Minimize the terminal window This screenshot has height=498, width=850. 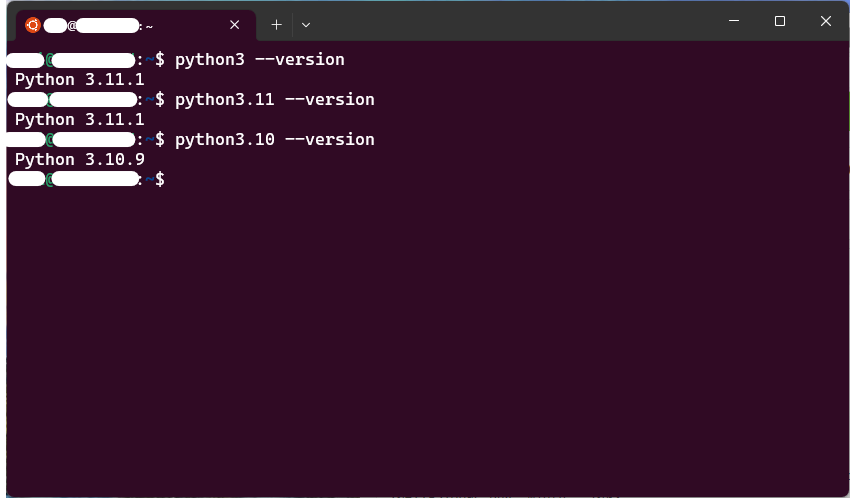click(734, 21)
